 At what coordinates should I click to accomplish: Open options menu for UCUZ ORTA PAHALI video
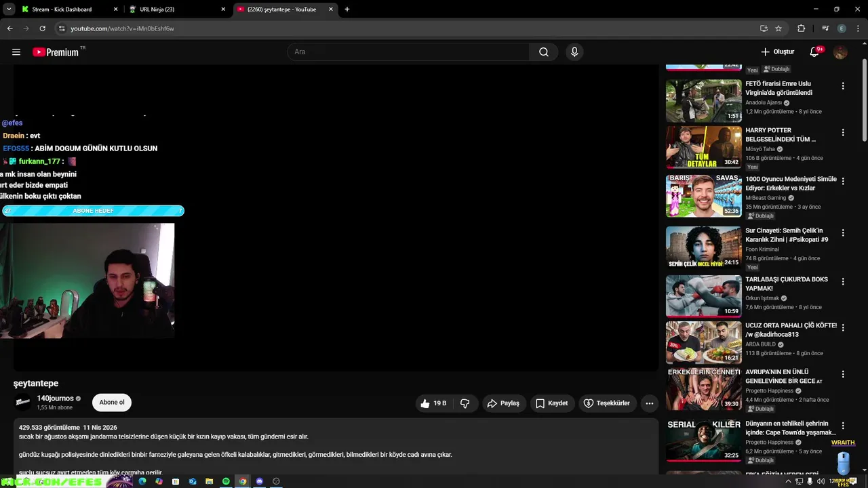843,327
